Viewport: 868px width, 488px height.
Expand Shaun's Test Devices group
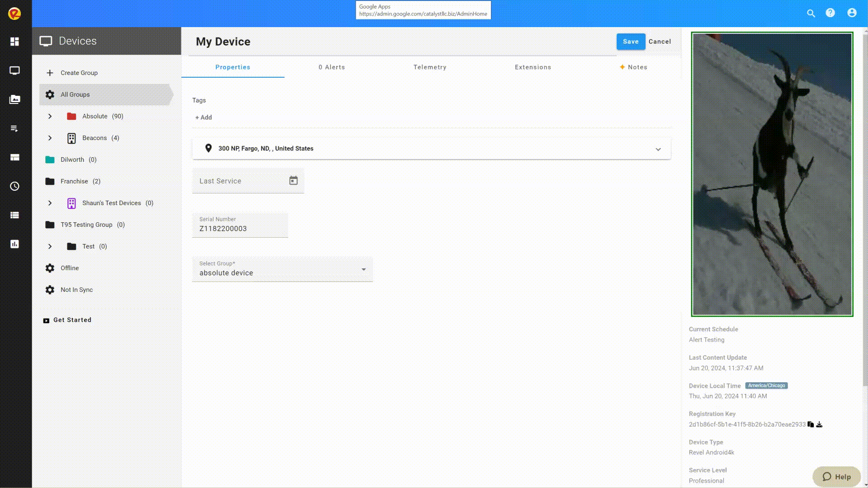50,203
